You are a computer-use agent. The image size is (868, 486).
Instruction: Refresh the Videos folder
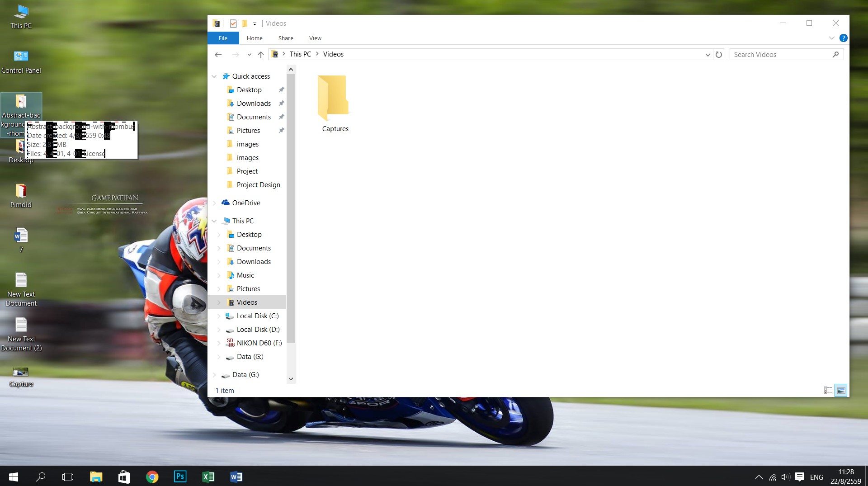coord(719,55)
